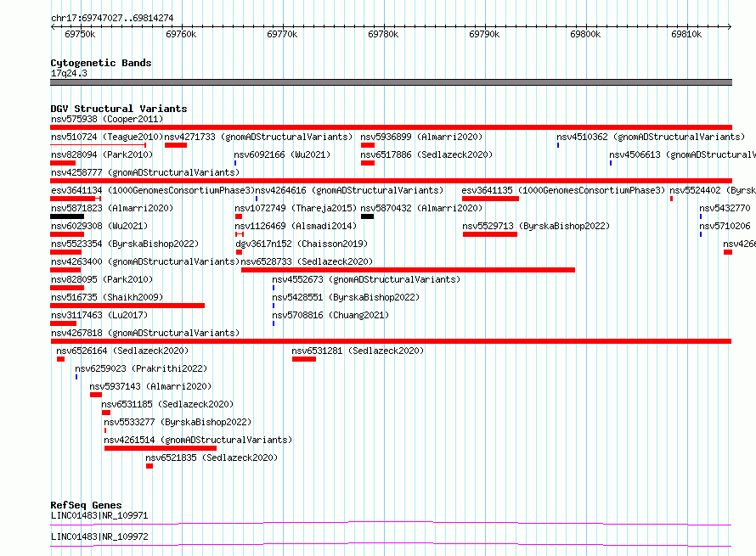The image size is (756, 556).
Task: Select the nsv4267818 gnomAD variant label
Action: [145, 333]
